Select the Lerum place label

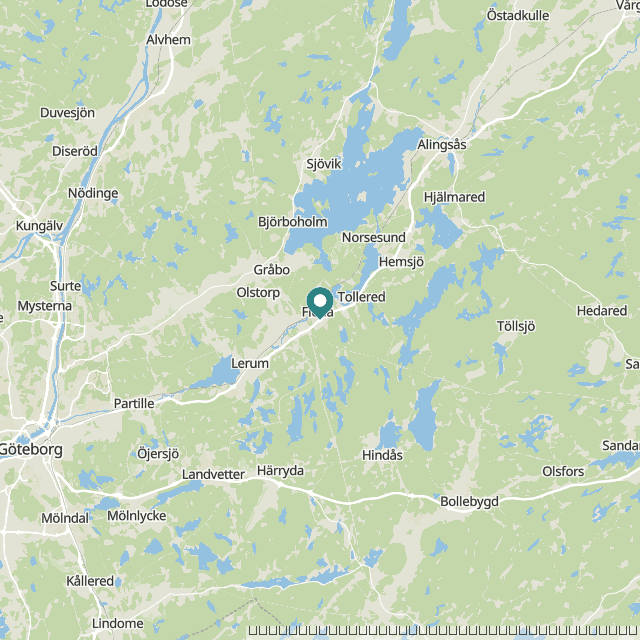[250, 363]
